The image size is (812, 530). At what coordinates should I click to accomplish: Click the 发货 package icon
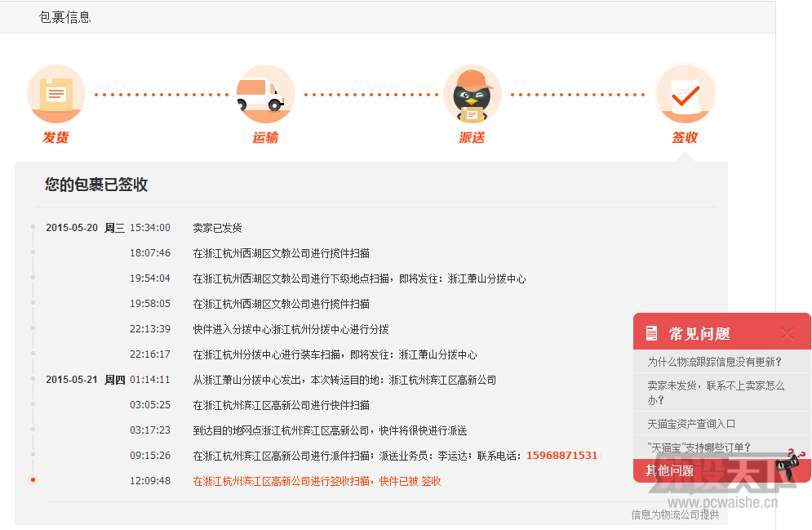pyautogui.click(x=55, y=94)
